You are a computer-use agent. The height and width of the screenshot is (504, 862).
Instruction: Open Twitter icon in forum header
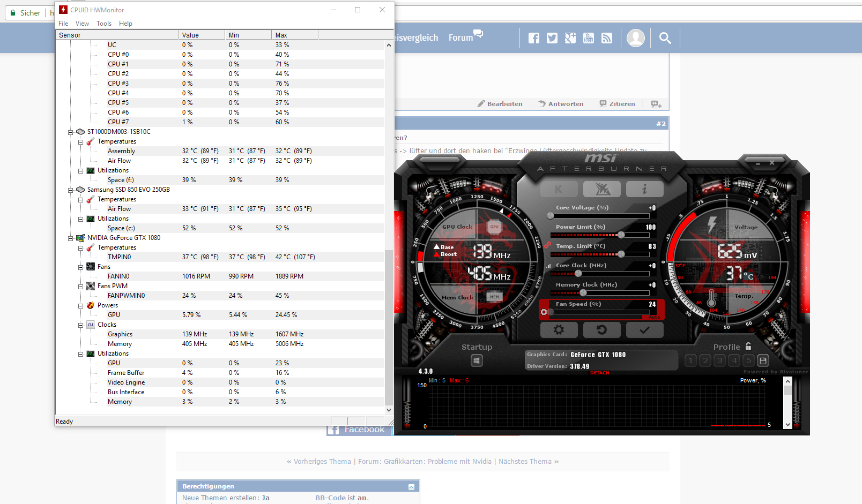tap(552, 38)
